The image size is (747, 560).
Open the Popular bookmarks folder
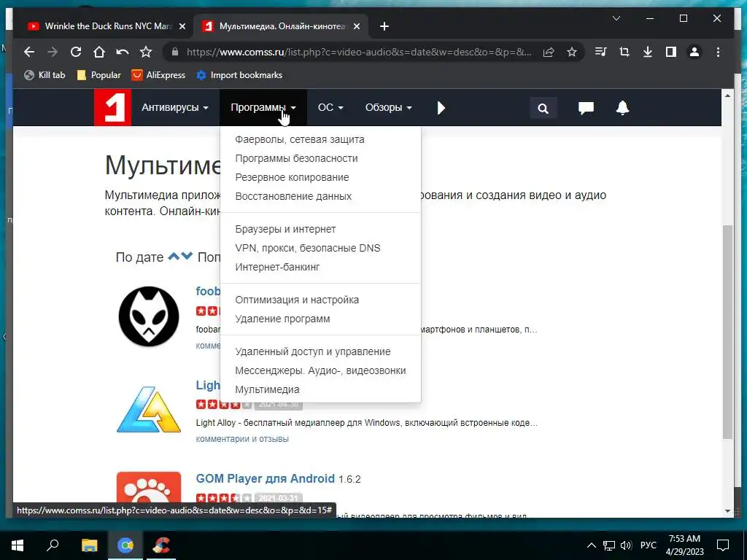(x=99, y=75)
